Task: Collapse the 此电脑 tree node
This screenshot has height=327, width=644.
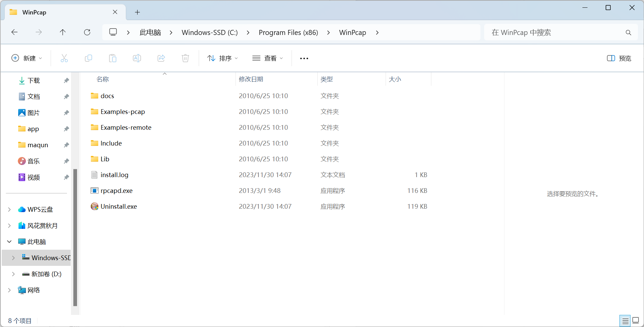Action: click(x=9, y=242)
